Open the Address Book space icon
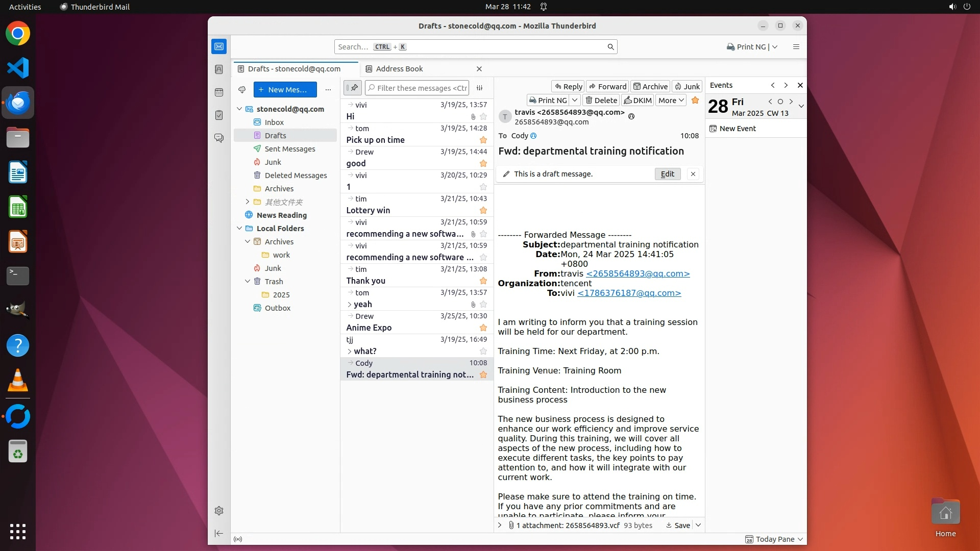The height and width of the screenshot is (551, 980). click(219, 69)
